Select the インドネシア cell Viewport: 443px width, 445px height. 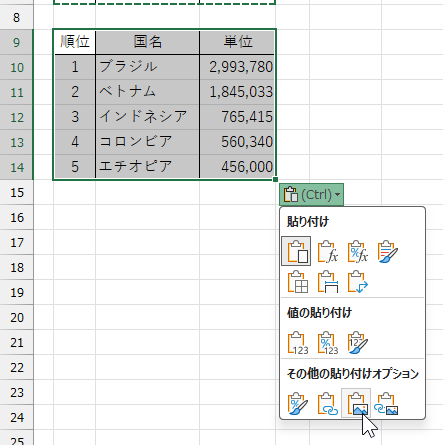pos(147,117)
